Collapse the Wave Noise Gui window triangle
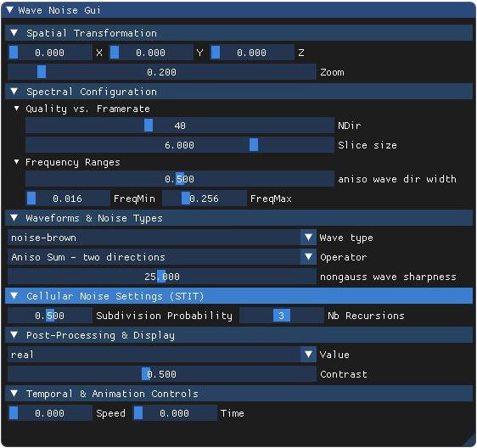 tap(9, 10)
